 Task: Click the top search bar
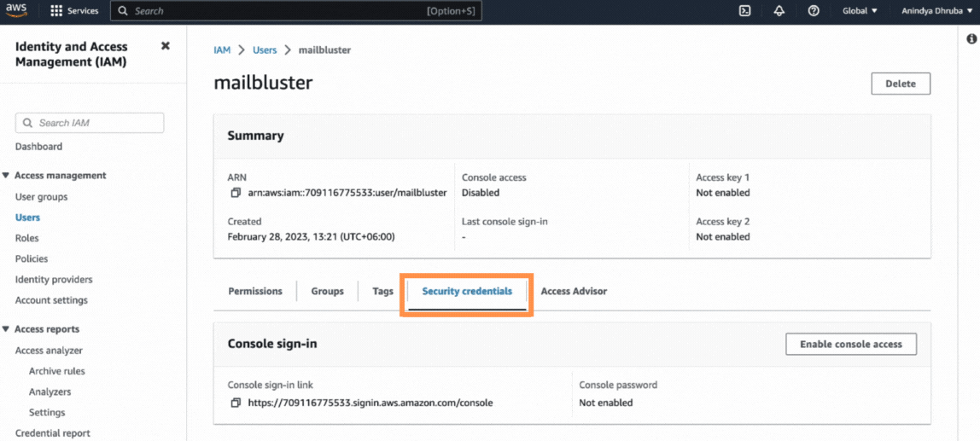295,10
